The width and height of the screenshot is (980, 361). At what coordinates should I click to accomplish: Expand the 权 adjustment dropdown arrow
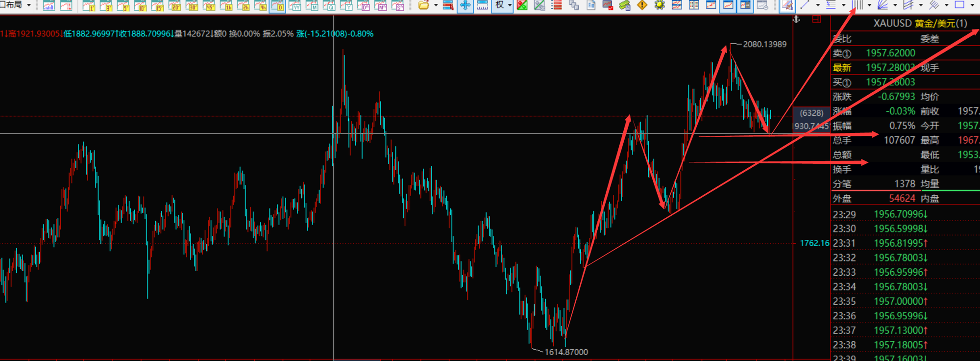click(x=510, y=5)
